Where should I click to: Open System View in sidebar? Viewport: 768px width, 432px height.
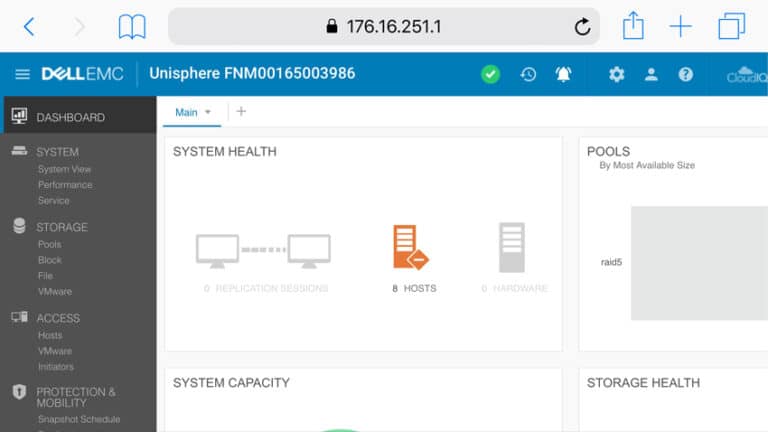64,169
